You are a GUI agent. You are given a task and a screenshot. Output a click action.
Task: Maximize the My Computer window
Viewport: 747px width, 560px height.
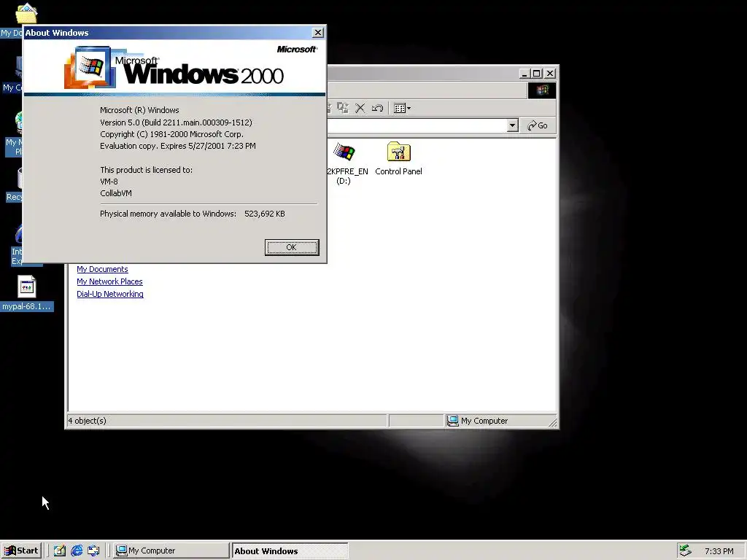pyautogui.click(x=536, y=74)
